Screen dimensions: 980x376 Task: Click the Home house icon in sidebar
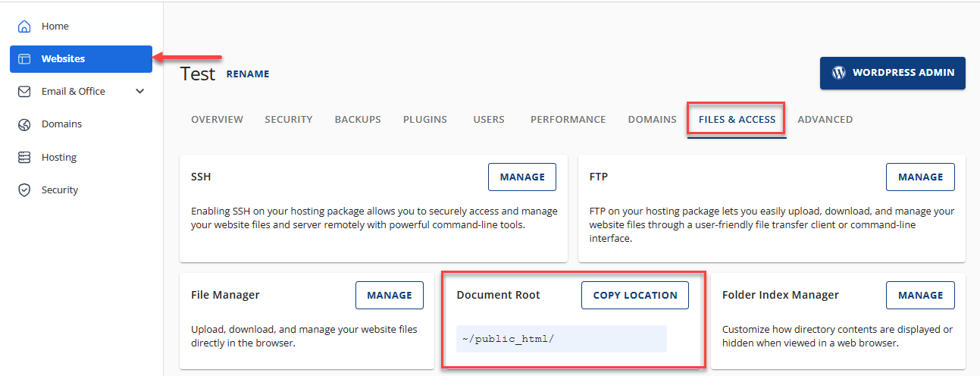click(x=24, y=27)
